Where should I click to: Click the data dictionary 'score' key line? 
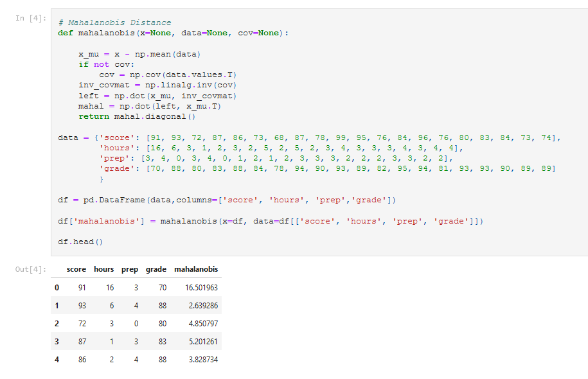point(193,137)
